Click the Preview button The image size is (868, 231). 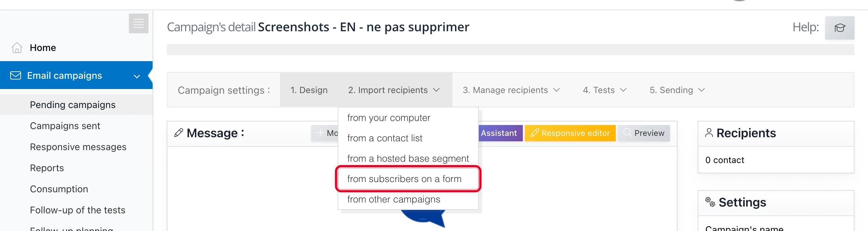click(x=644, y=133)
